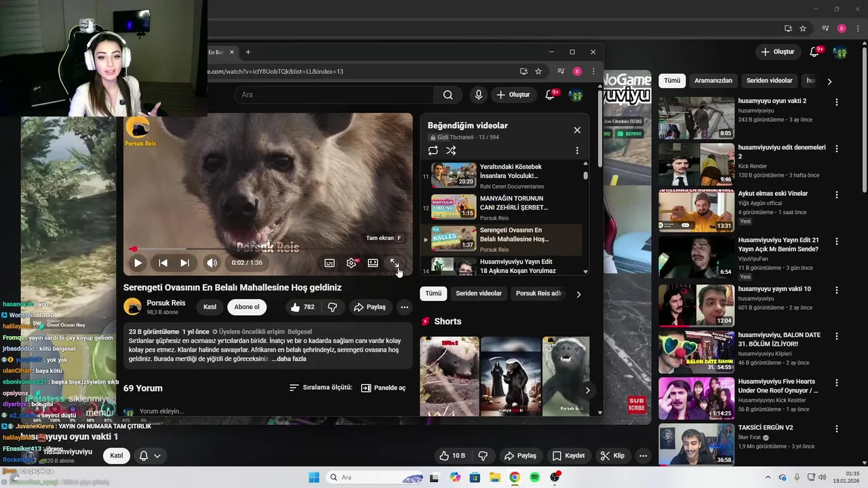Select playlist video Husamviyuviyu Yayın Edit 18
The height and width of the screenshot is (488, 868).
click(x=501, y=266)
